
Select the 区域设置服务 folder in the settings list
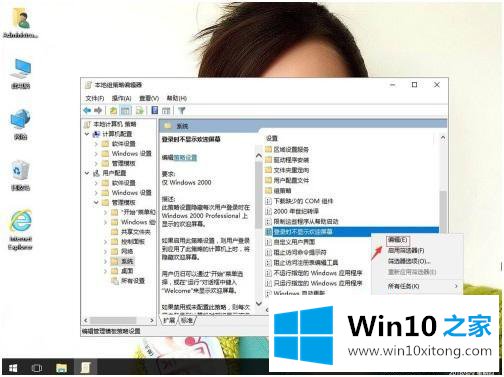coord(287,149)
